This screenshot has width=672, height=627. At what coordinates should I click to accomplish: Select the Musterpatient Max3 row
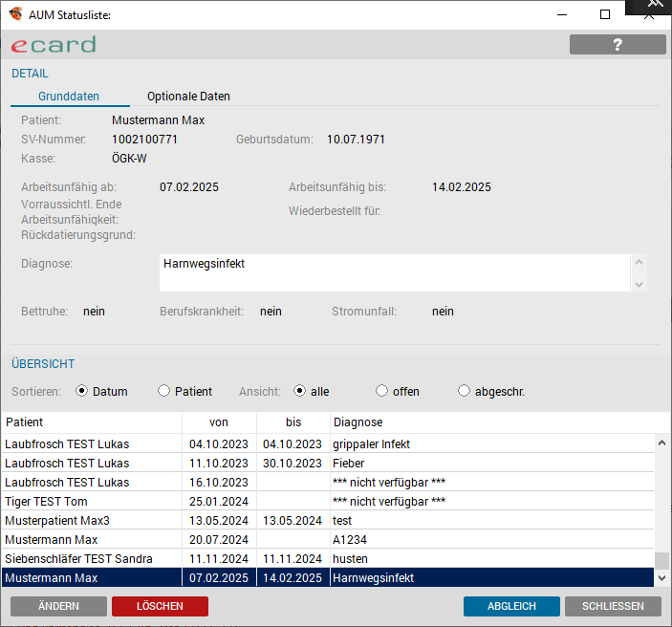pyautogui.click(x=328, y=520)
